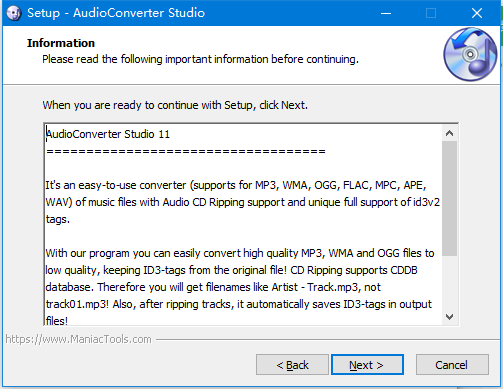
Task: Click the line of equals signs in the text box
Action: click(186, 152)
